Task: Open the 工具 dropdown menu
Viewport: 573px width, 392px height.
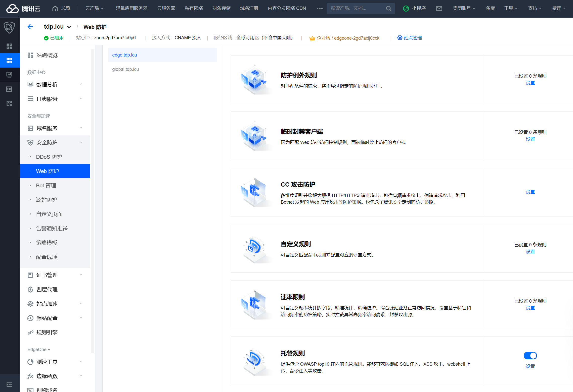Action: [x=511, y=9]
